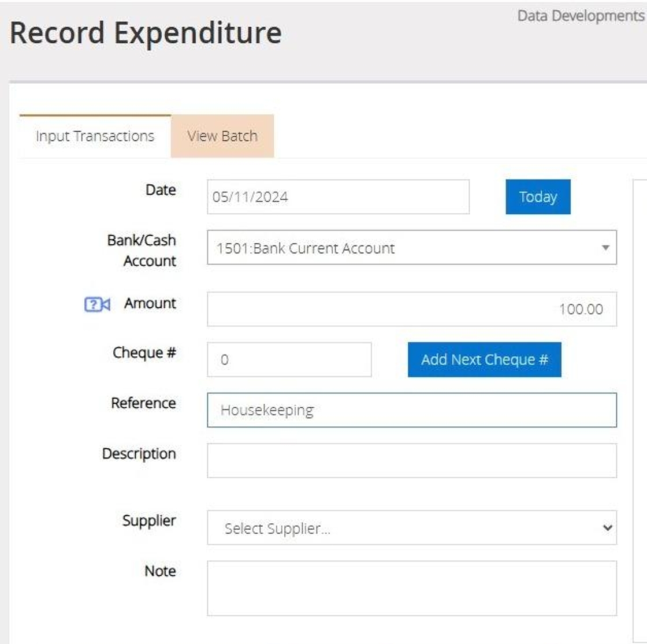Select the Cheque # number input box

click(x=289, y=359)
